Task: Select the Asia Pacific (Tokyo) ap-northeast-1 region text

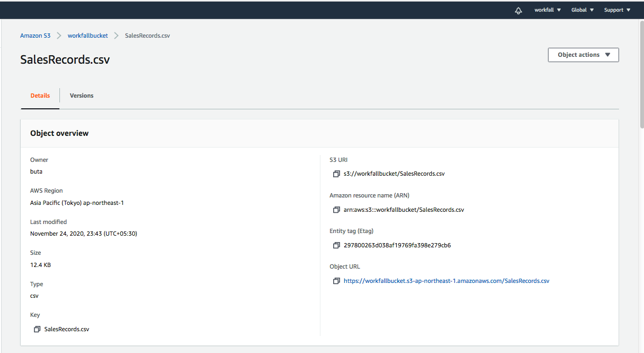Action: (77, 203)
